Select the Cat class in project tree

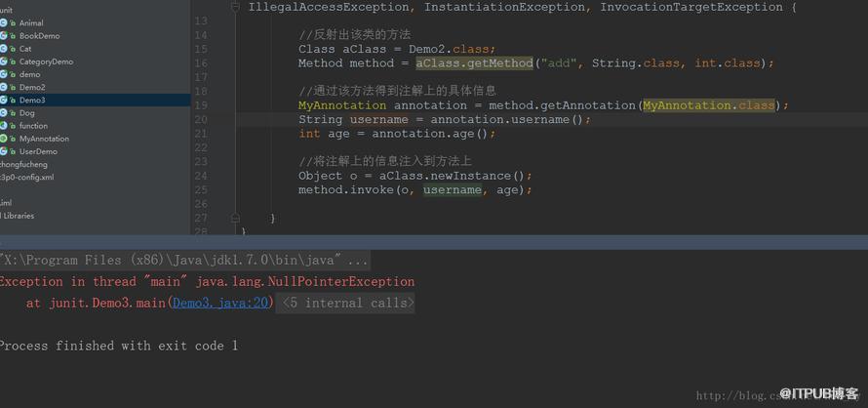(25, 49)
